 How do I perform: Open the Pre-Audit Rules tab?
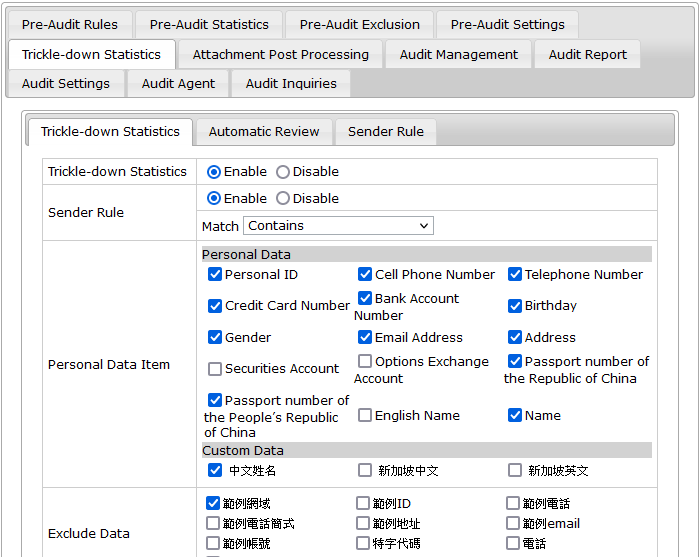coord(70,25)
